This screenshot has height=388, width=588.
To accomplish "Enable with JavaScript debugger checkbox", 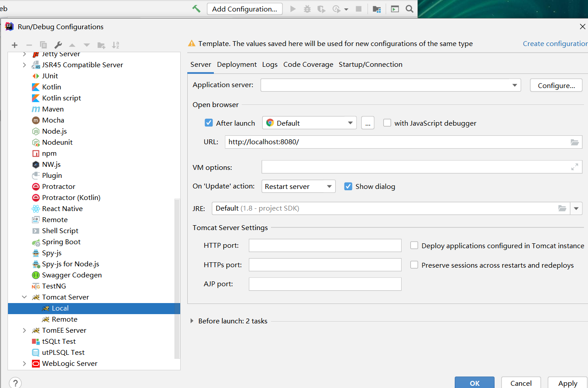I will point(387,123).
